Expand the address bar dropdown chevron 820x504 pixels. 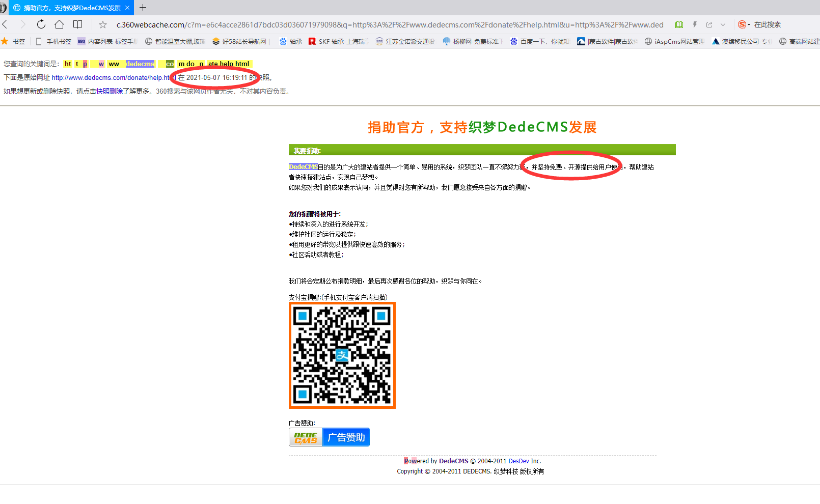point(723,24)
